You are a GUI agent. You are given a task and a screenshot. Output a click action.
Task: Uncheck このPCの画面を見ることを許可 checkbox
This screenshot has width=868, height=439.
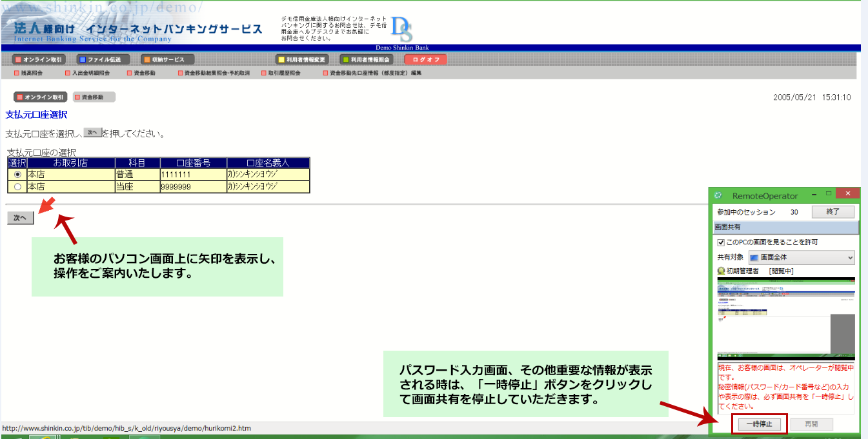721,242
